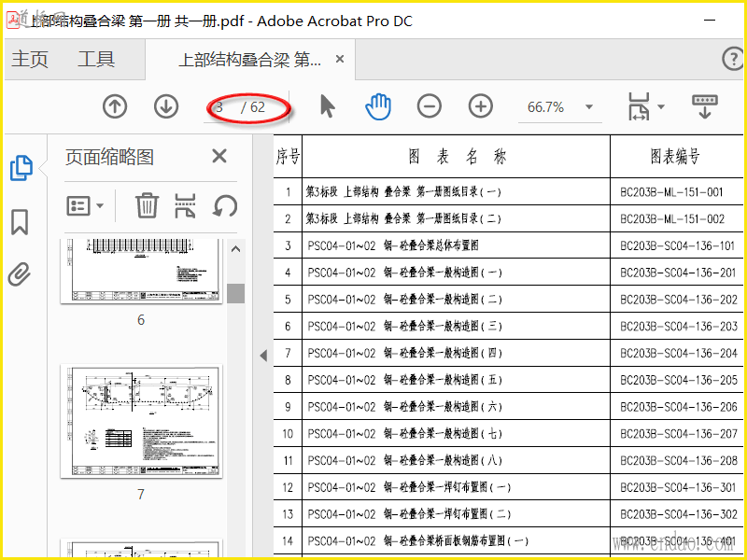
Task: Open the 66.7% zoom level dropdown
Action: (589, 106)
